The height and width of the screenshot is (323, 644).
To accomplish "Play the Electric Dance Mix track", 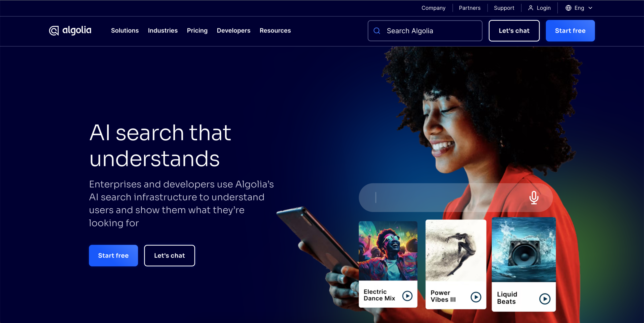I will click(x=407, y=296).
